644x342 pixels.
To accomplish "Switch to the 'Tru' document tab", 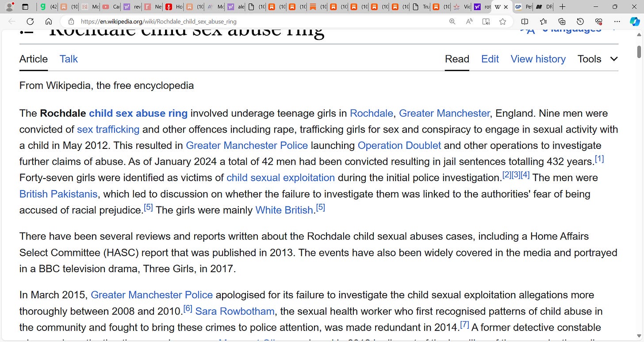I will [x=420, y=7].
